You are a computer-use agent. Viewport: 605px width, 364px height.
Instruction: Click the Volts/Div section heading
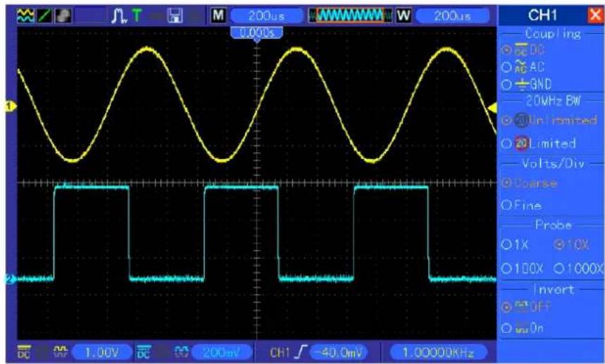click(x=553, y=163)
